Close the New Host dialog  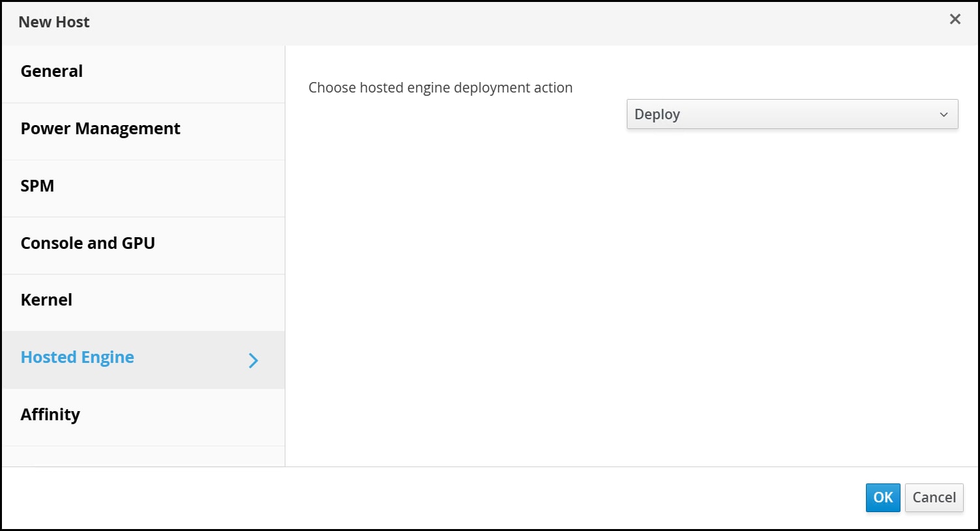[x=955, y=20]
